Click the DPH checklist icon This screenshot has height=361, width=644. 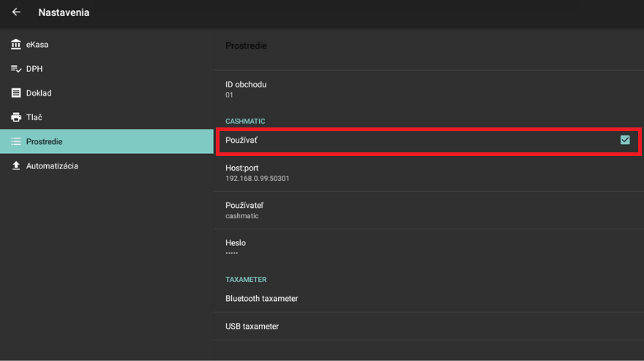coord(16,69)
